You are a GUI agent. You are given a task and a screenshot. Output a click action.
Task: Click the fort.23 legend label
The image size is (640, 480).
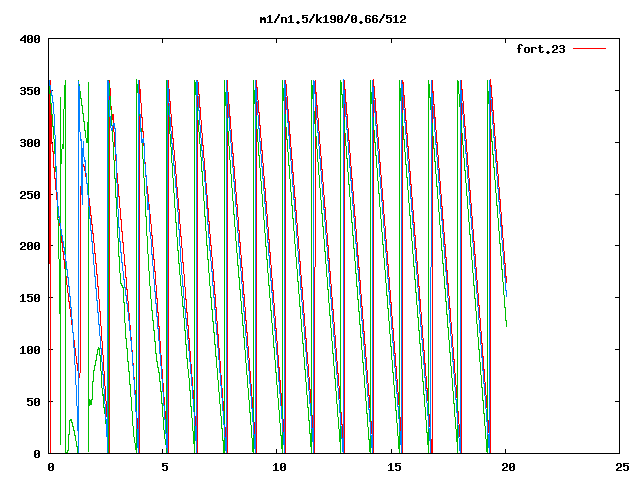(x=541, y=49)
